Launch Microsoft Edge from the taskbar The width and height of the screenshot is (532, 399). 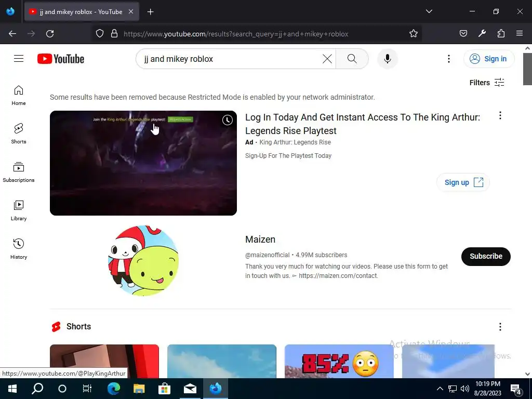114,389
